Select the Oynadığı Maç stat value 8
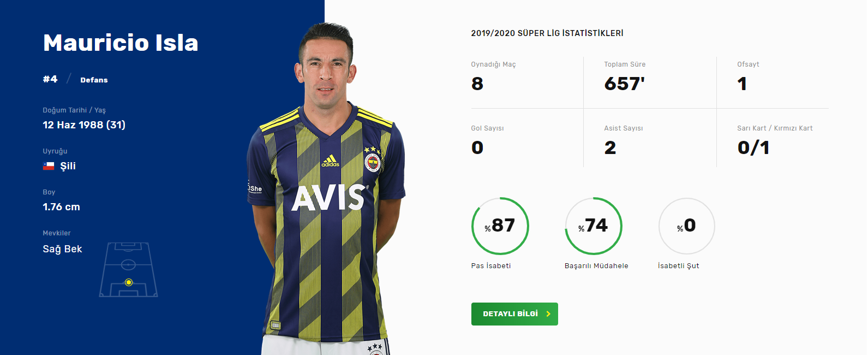 (x=477, y=84)
